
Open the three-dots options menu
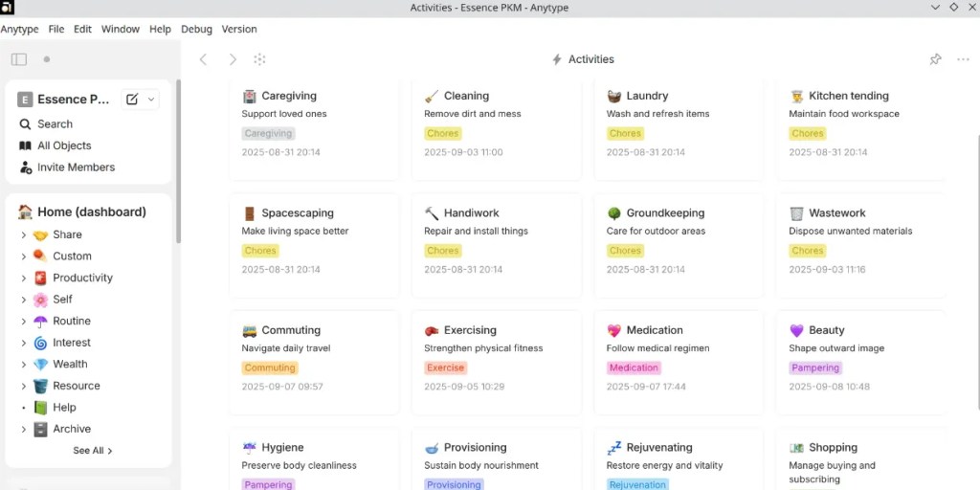(x=963, y=59)
